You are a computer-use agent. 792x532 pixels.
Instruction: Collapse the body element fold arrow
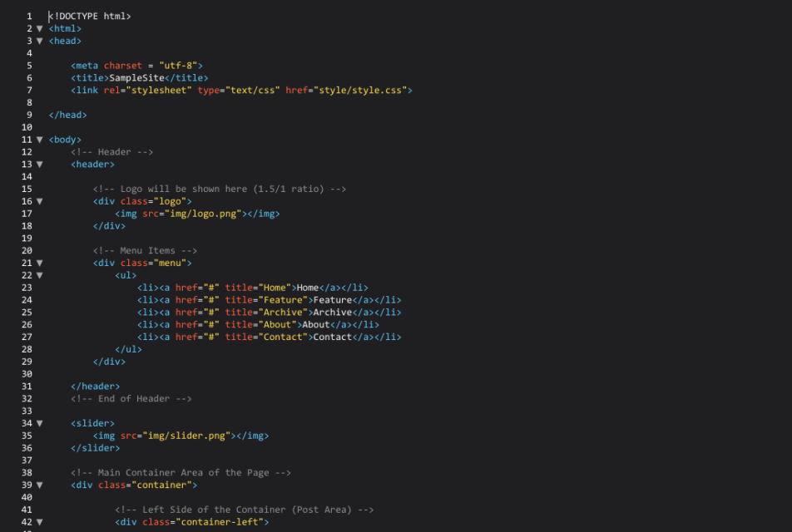(x=39, y=139)
